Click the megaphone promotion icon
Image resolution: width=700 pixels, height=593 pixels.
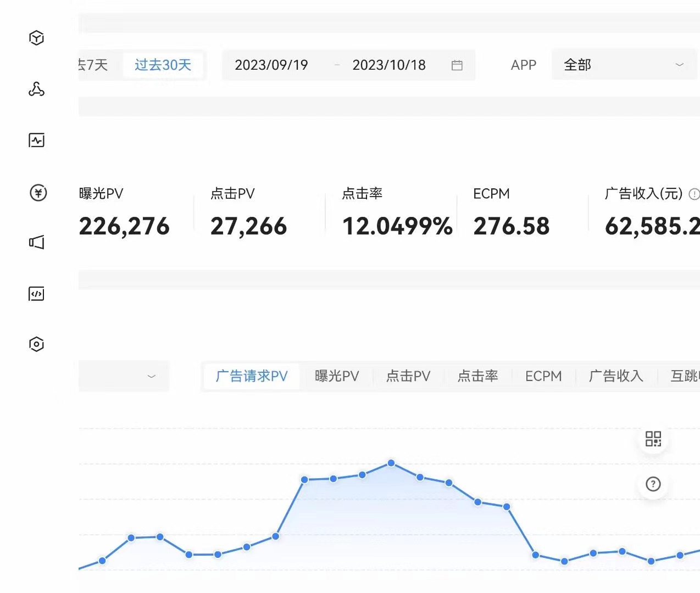coord(36,242)
